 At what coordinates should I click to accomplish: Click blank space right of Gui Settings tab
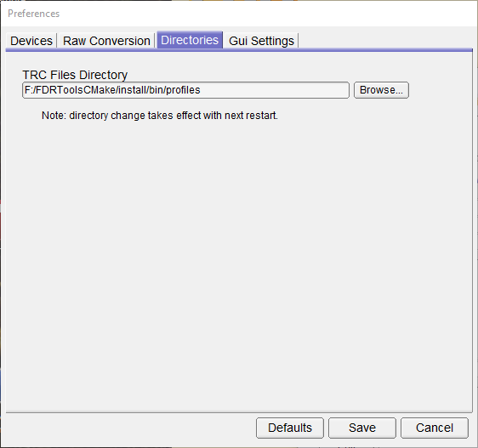tap(384, 40)
